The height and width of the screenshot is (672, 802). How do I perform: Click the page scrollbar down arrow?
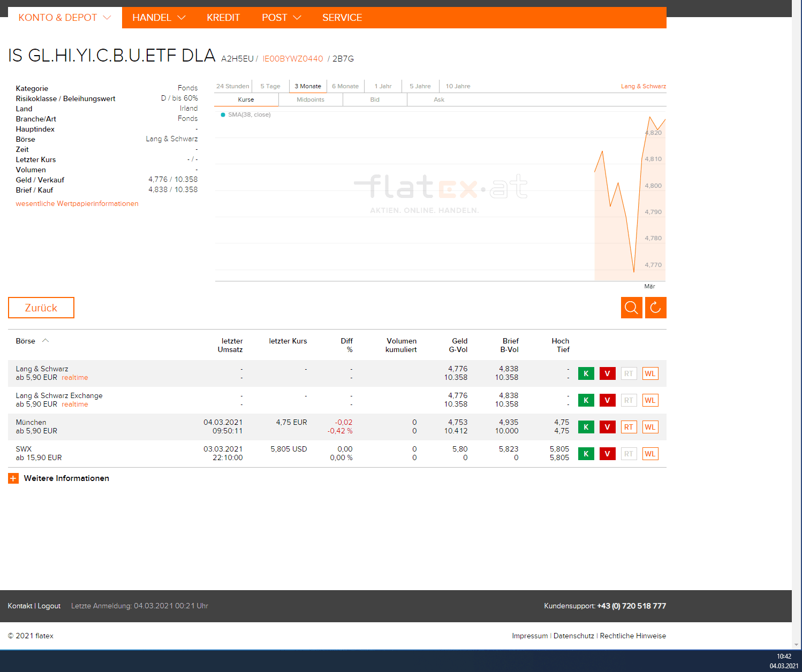[797, 645]
